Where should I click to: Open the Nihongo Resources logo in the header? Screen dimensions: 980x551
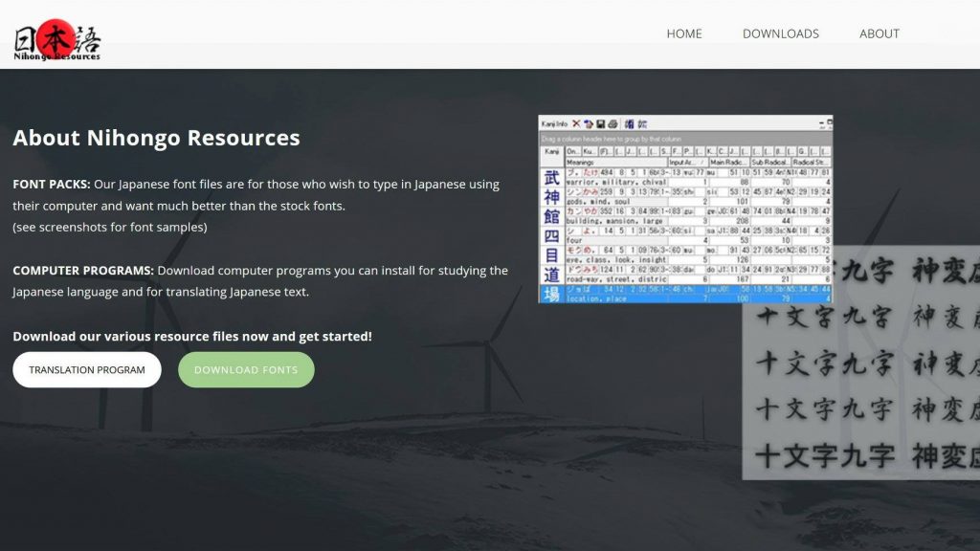[x=59, y=35]
